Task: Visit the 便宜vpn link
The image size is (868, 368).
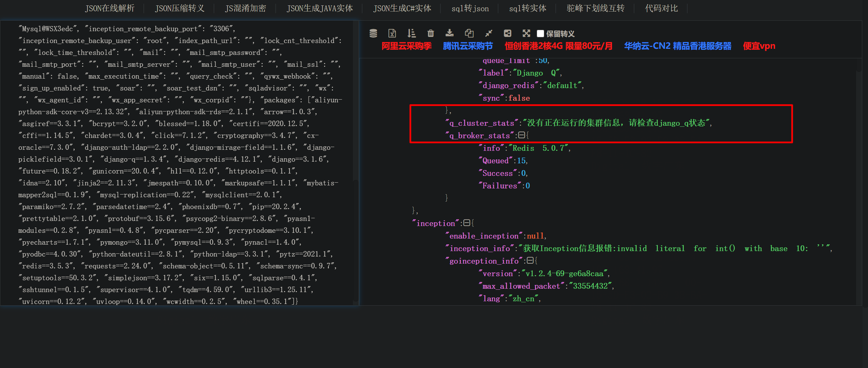Action: pyautogui.click(x=758, y=46)
